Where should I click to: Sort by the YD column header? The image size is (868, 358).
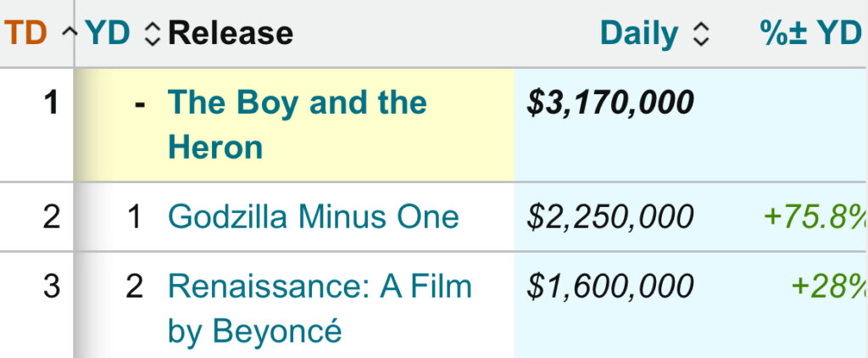click(x=108, y=34)
